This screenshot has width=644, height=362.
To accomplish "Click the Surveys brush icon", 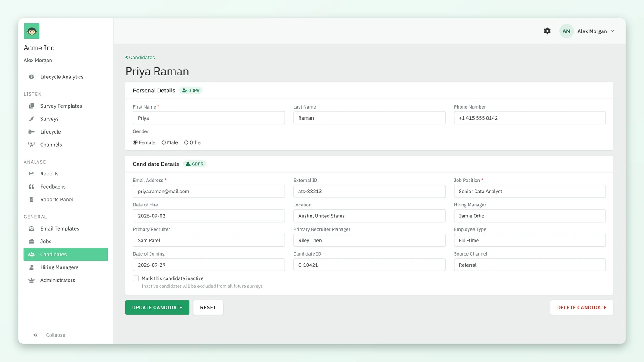I will click(x=31, y=119).
